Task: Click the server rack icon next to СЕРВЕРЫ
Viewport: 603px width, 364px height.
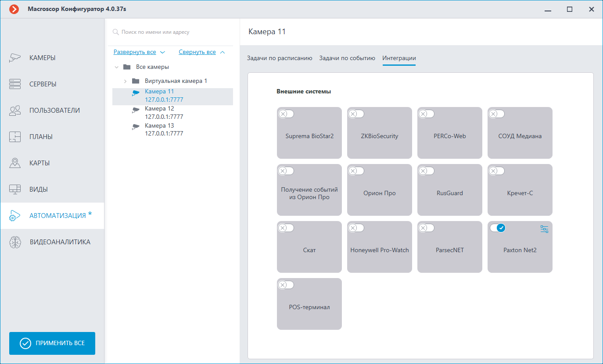Action: (15, 84)
